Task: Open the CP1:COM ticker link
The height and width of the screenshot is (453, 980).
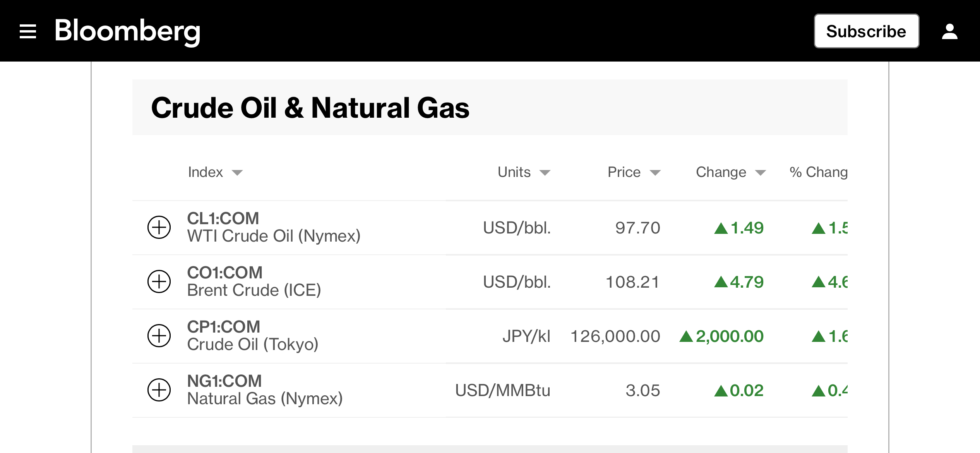Action: point(223,327)
